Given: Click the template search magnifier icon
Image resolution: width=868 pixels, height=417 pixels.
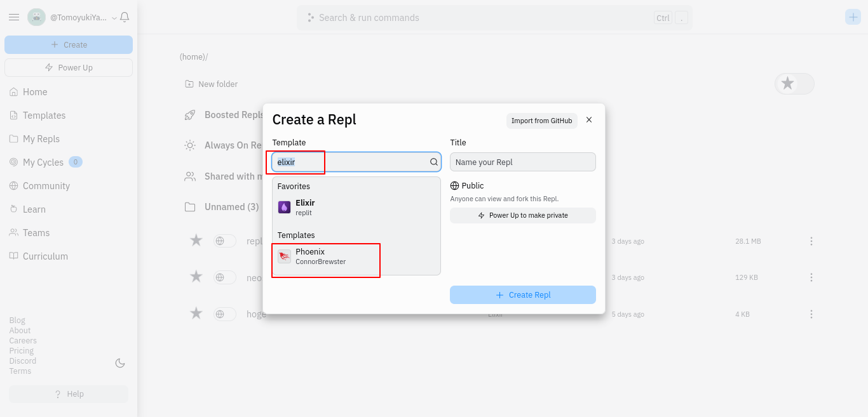Looking at the screenshot, I should tap(434, 162).
